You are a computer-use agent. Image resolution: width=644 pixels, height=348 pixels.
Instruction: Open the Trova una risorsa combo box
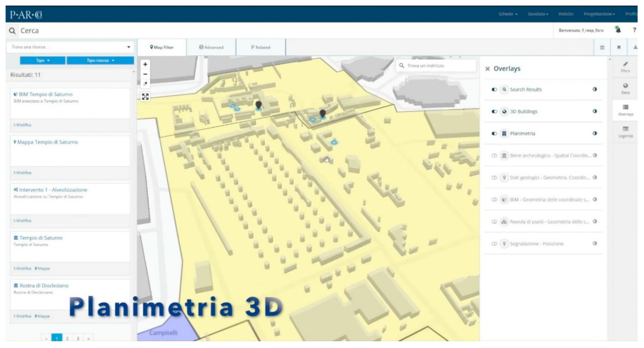click(70, 47)
